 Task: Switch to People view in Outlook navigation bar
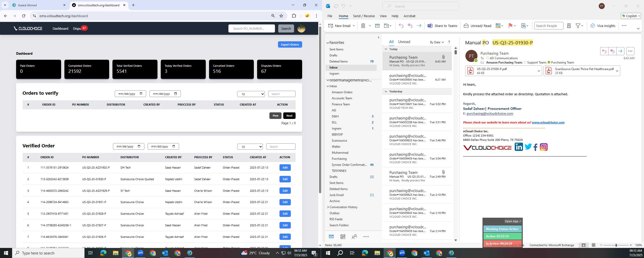click(x=354, y=237)
